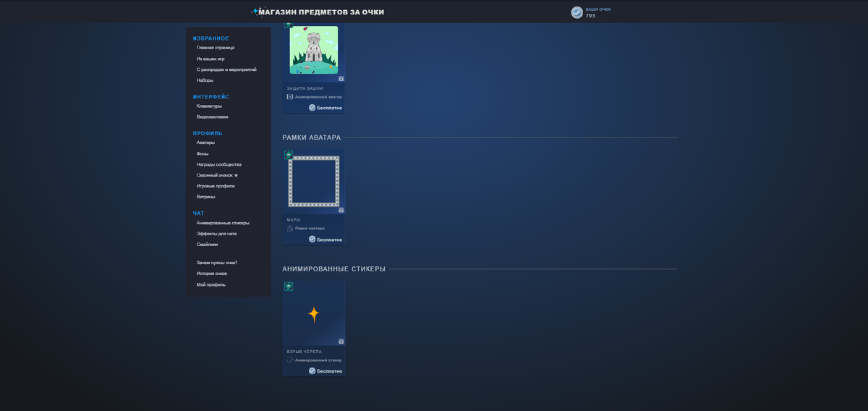Click Бесплатно on the Защита башни card
The image size is (868, 411).
click(329, 108)
